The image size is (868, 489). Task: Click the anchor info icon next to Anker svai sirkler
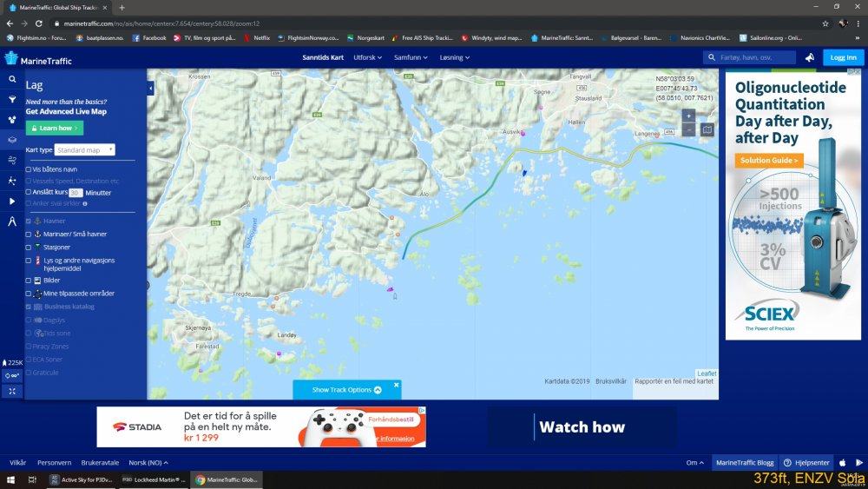point(85,204)
